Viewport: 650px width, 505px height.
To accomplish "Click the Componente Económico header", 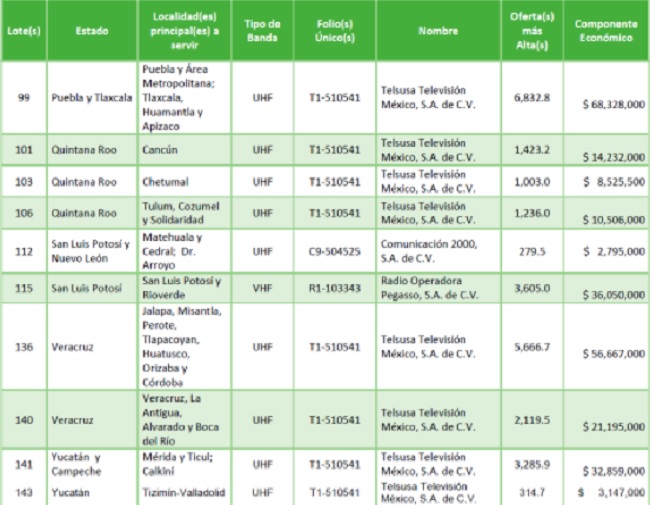I will coord(606,31).
